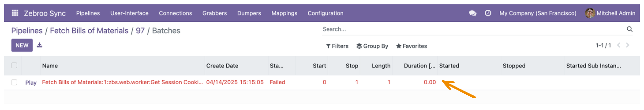Click into the Search field
Screen dimensions: 644x110
(x=473, y=29)
